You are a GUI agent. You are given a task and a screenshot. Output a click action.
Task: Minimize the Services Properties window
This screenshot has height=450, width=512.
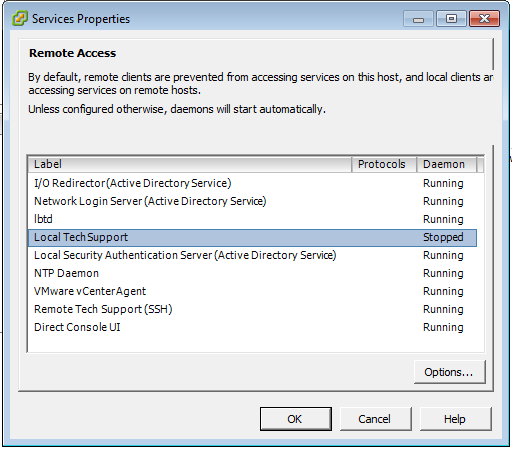[418, 19]
